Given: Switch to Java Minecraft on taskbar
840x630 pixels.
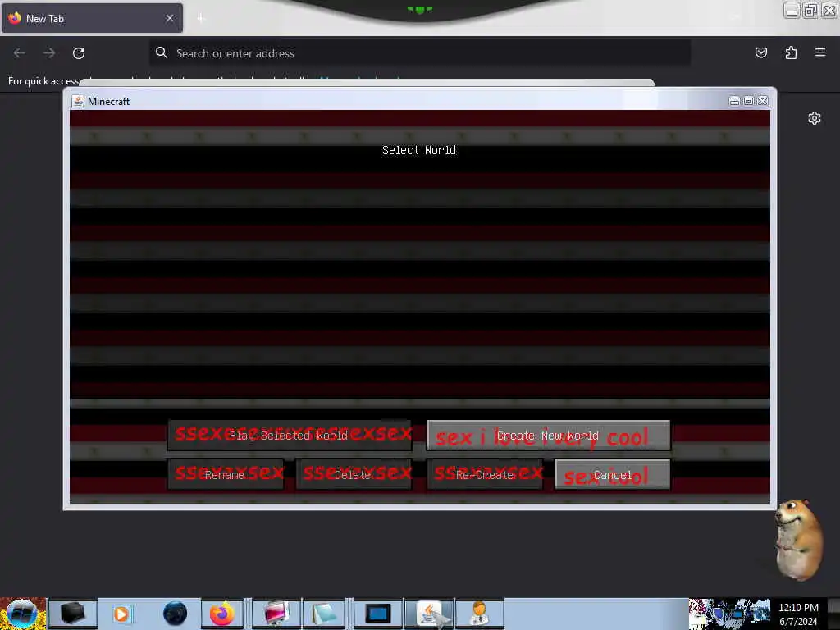Looking at the screenshot, I should pyautogui.click(x=430, y=614).
